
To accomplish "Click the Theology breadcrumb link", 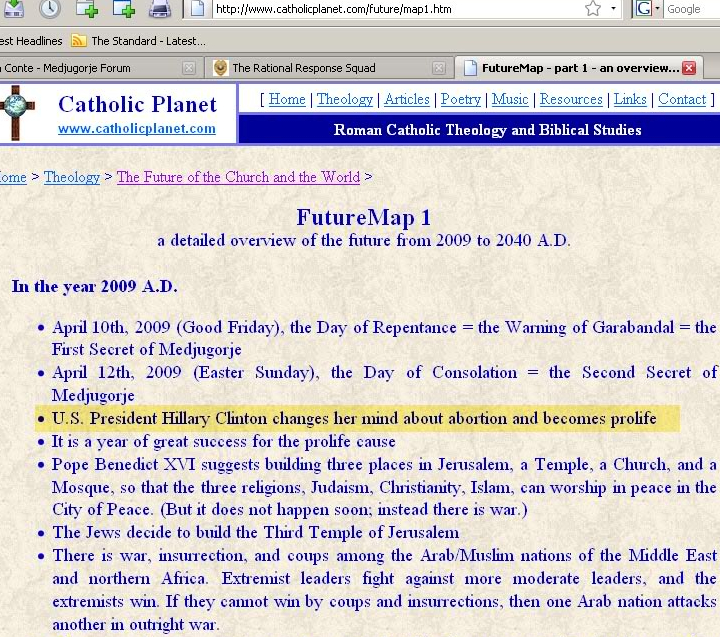I will click(72, 177).
